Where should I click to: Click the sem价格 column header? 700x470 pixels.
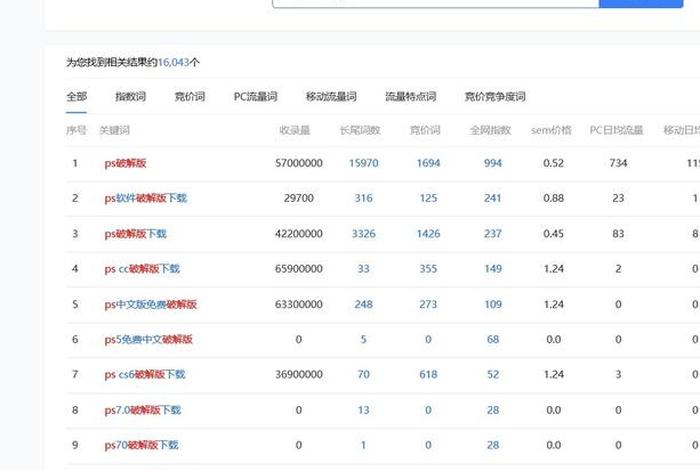pos(551,130)
